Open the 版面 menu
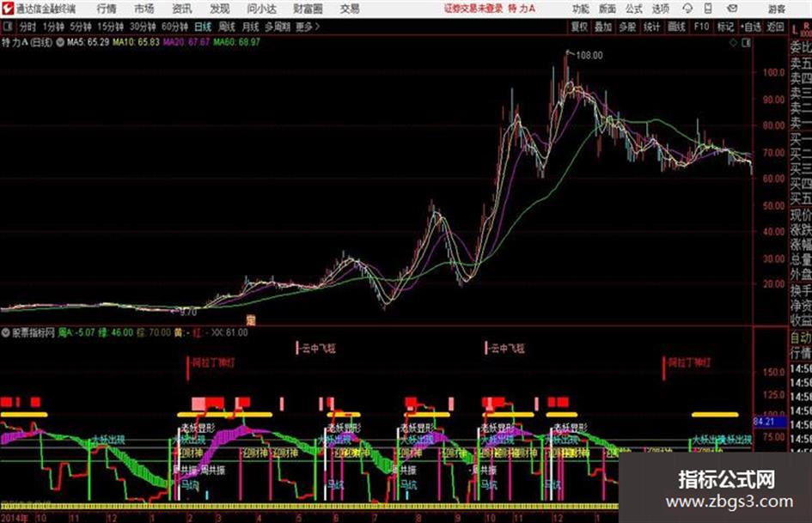The width and height of the screenshot is (812, 523). pos(607,9)
